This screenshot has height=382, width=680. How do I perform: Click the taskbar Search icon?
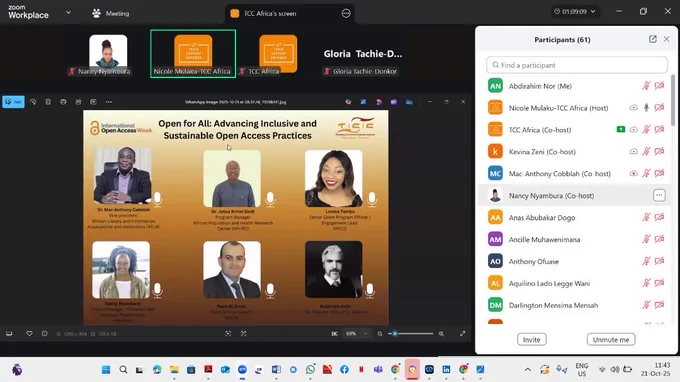pyautogui.click(x=123, y=369)
